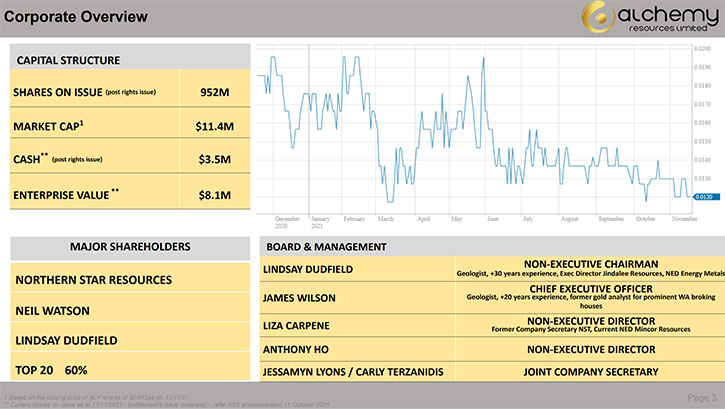Select JESSAMYN LYONS / CARLY TERZANIDIS name
Image resolution: width=725 pixels, height=409 pixels.
[x=353, y=372]
